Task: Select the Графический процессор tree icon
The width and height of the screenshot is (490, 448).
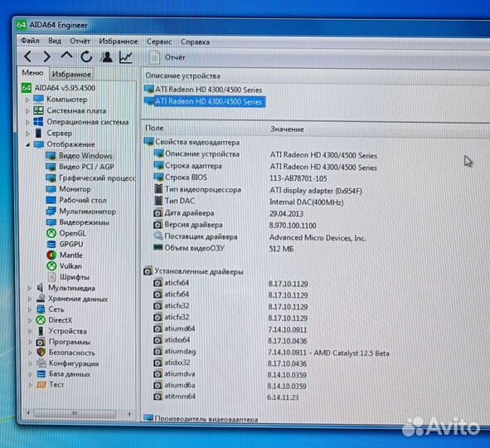Action: coord(51,178)
